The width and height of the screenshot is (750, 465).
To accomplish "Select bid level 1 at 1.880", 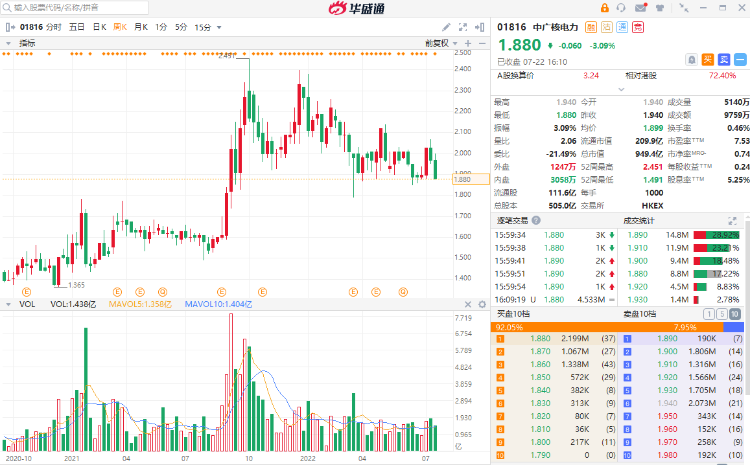I will (554, 338).
